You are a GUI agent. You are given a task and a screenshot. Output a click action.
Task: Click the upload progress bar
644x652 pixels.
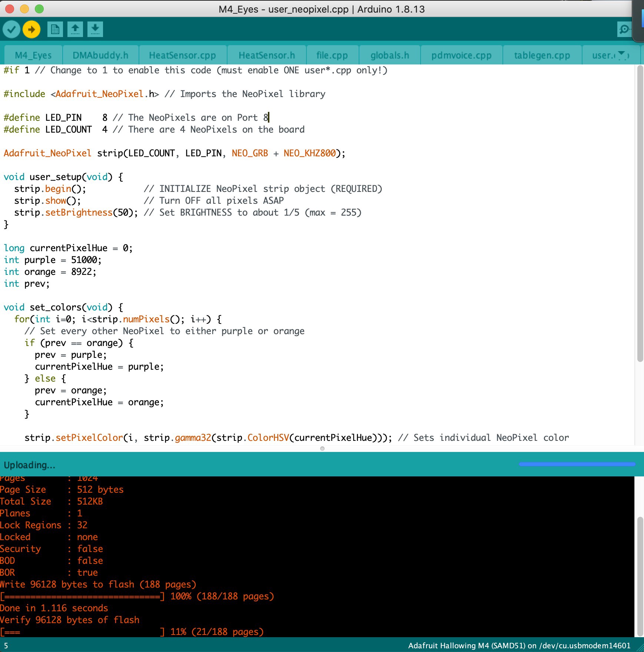tap(577, 464)
